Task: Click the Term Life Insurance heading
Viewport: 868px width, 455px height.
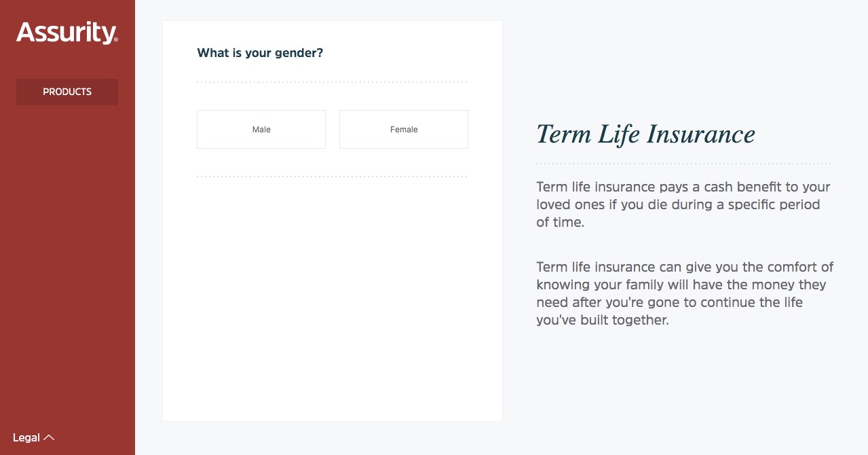Action: (645, 134)
